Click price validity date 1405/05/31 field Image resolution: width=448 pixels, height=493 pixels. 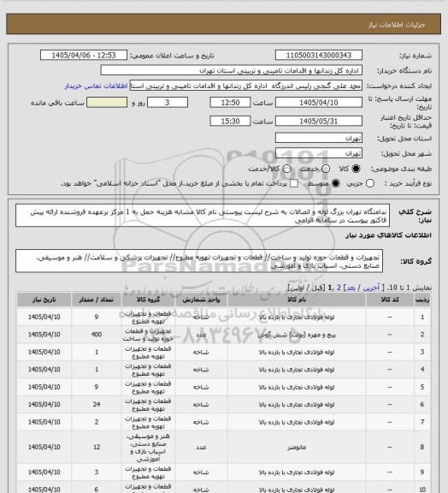(x=319, y=121)
